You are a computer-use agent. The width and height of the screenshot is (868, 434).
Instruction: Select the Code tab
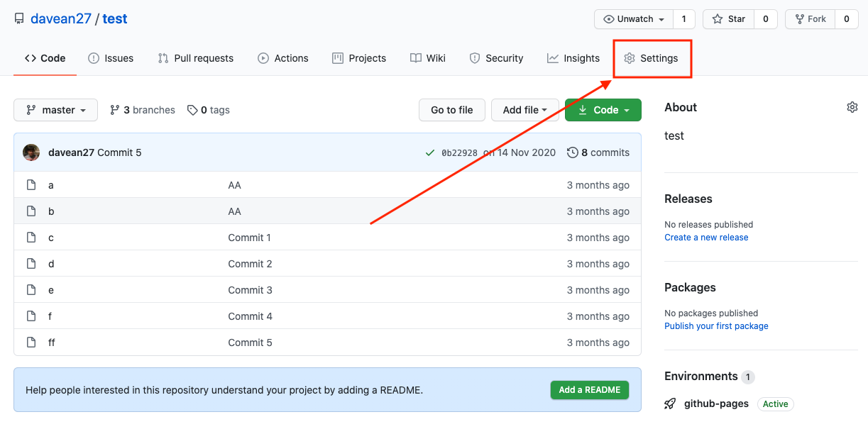(45, 58)
